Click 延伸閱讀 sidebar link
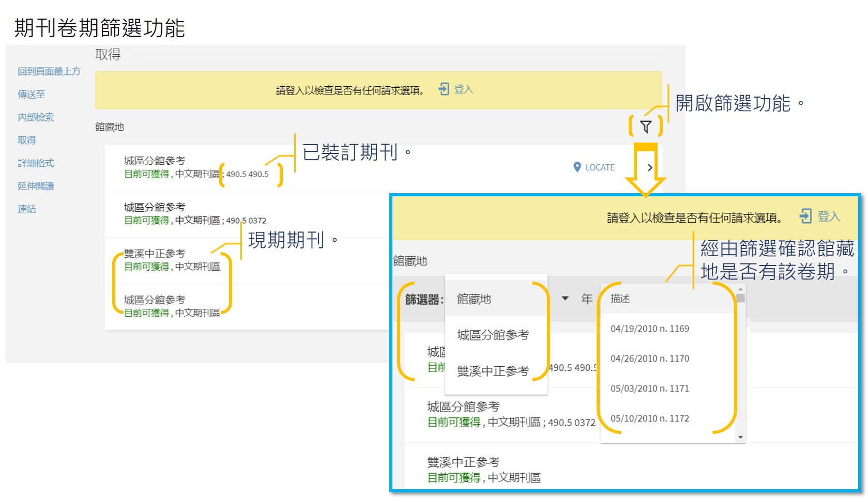 click(x=36, y=186)
